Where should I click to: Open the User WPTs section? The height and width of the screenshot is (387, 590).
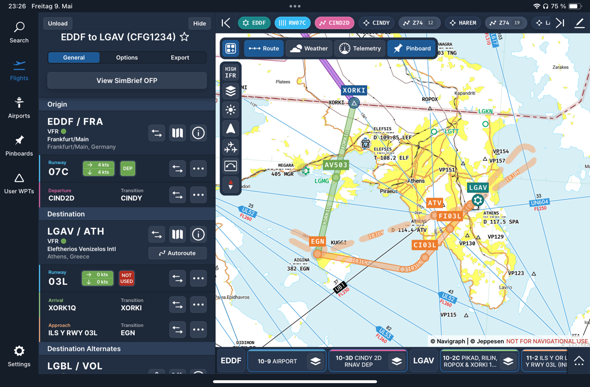tap(19, 184)
